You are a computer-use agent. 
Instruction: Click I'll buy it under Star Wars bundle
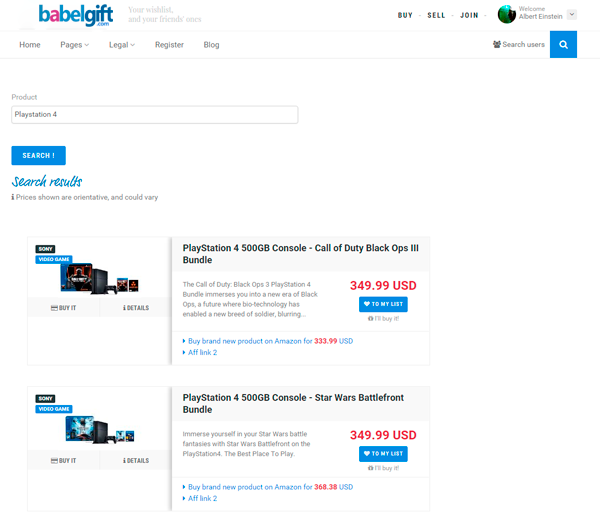(383, 468)
